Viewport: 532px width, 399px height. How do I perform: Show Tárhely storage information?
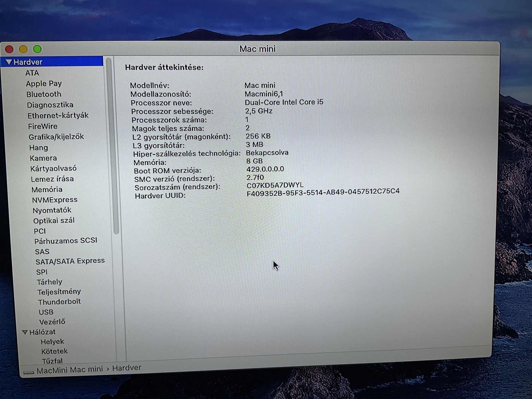pyautogui.click(x=49, y=282)
